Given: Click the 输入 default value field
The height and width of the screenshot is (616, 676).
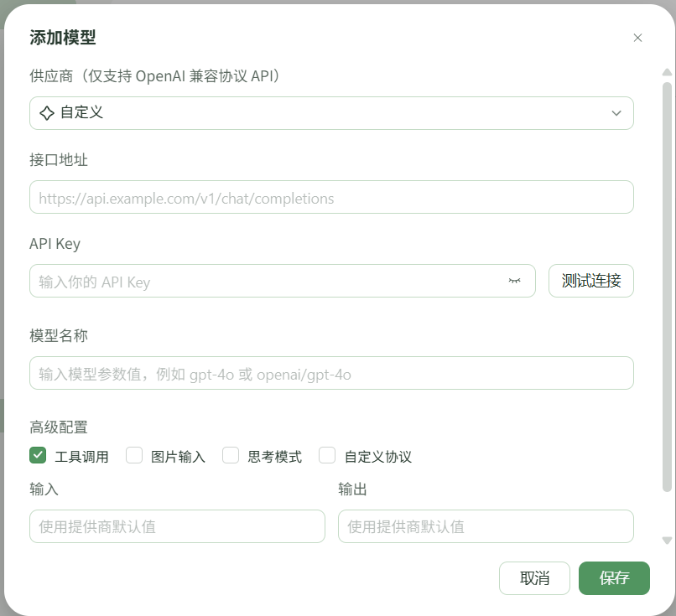Looking at the screenshot, I should (177, 526).
